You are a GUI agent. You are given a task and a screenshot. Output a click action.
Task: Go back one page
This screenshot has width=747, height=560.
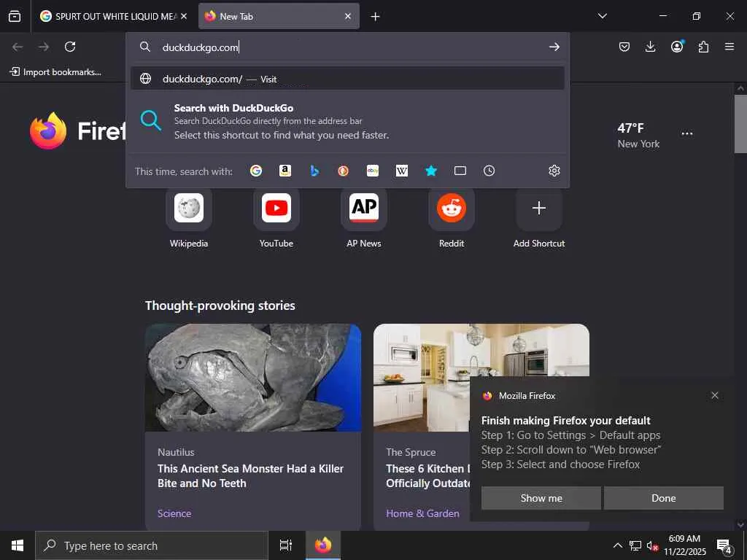pyautogui.click(x=18, y=47)
